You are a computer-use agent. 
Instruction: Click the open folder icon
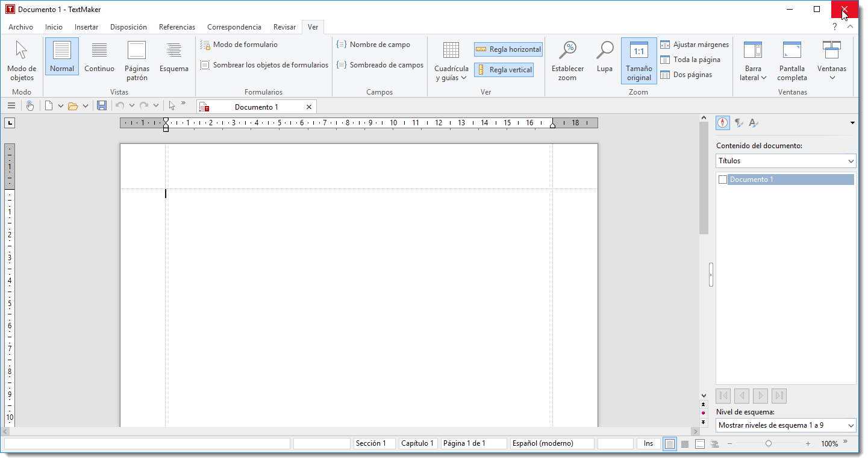(73, 106)
